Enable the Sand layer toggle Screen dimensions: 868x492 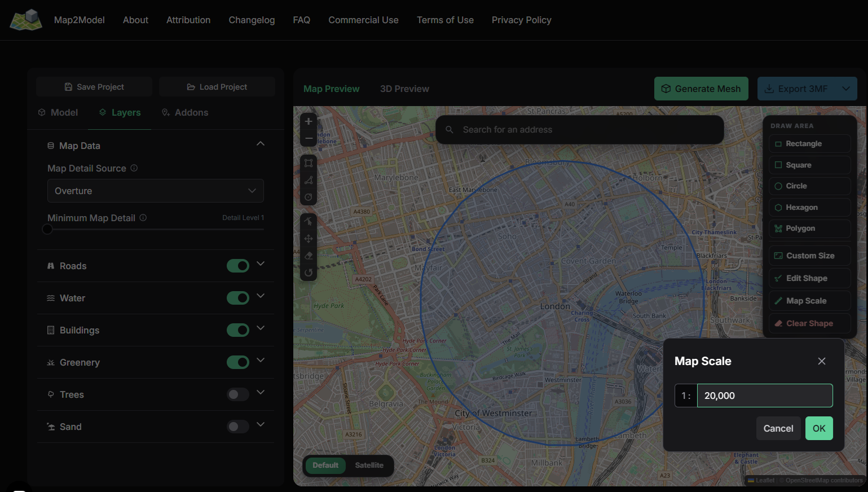pyautogui.click(x=238, y=427)
